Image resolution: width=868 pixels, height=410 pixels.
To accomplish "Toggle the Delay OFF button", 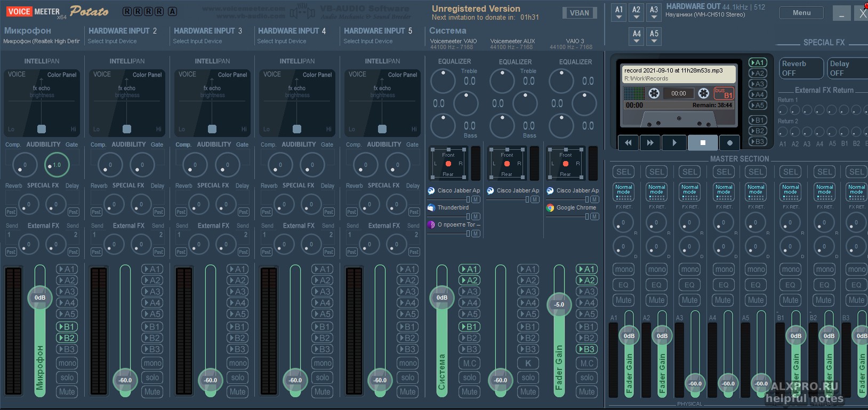I will click(847, 68).
